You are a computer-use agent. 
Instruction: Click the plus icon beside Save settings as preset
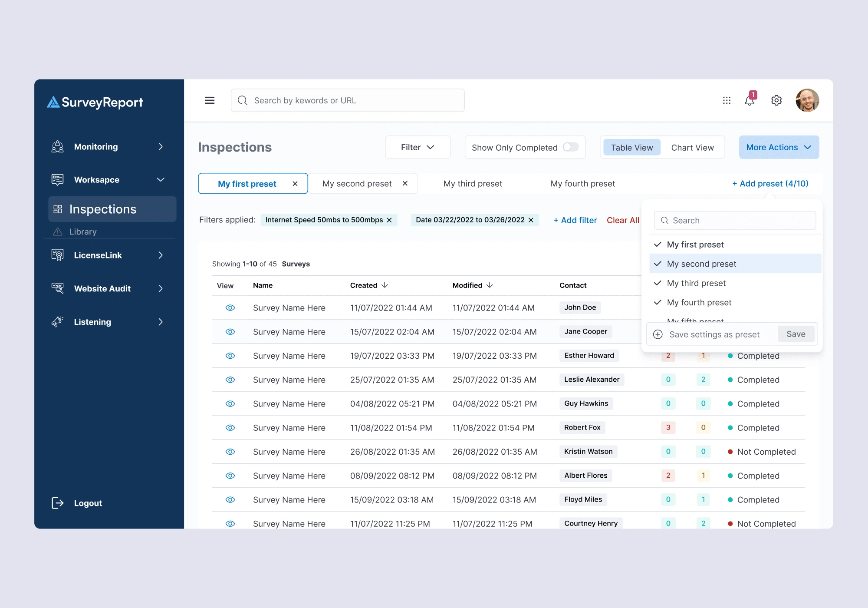tap(658, 334)
